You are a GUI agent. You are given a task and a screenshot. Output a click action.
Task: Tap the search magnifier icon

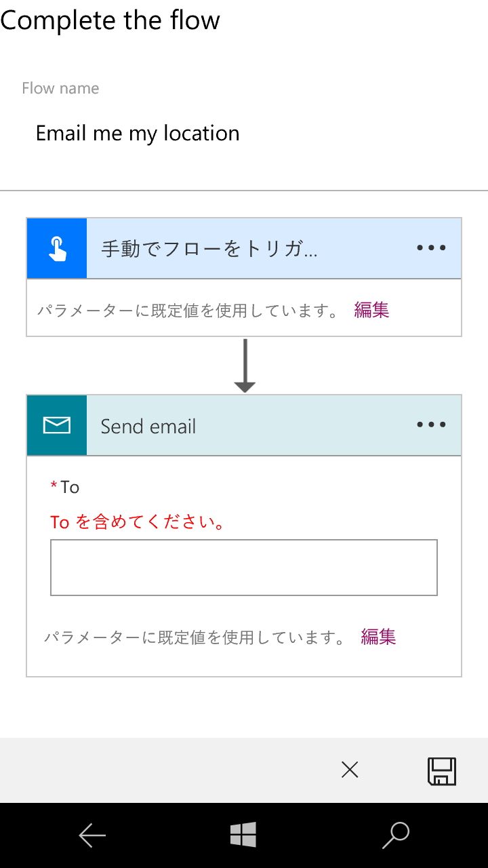pyautogui.click(x=396, y=835)
